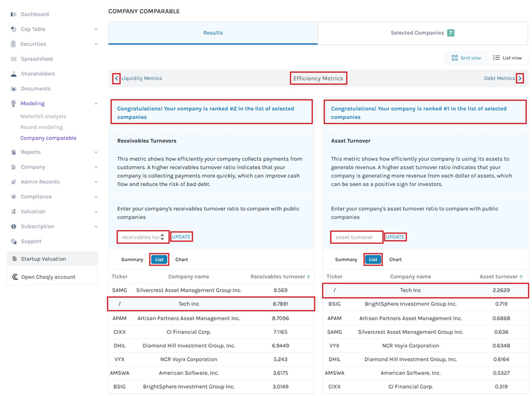This screenshot has height=396, width=532.
Task: Expand the Cap Table menu
Action: (x=96, y=29)
